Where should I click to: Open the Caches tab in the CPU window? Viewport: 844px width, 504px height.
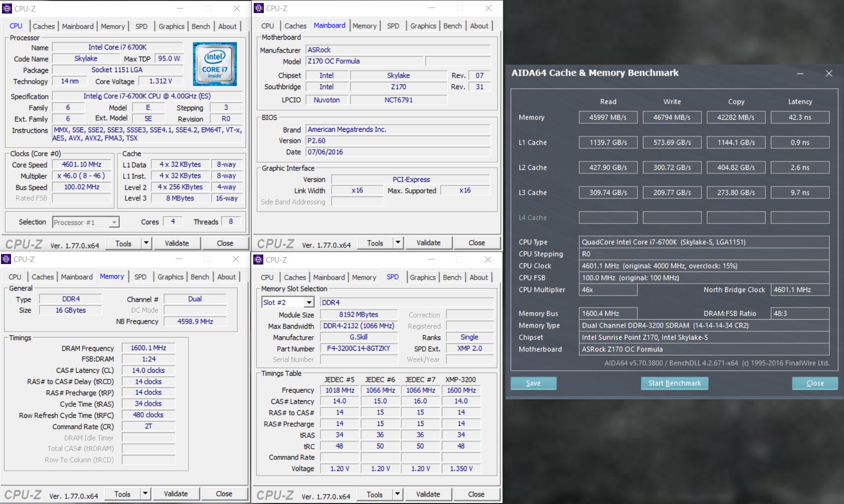click(x=44, y=26)
